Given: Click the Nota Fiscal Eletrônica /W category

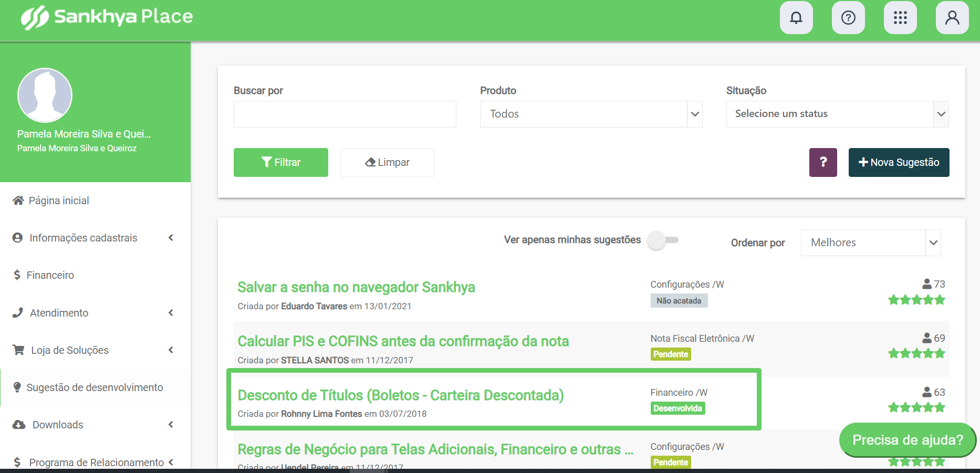Looking at the screenshot, I should pyautogui.click(x=702, y=339).
